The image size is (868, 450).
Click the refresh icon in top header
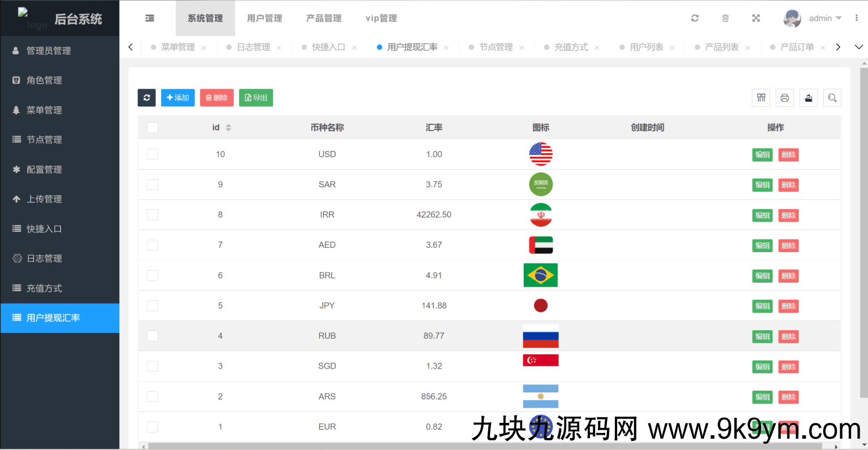click(x=695, y=18)
